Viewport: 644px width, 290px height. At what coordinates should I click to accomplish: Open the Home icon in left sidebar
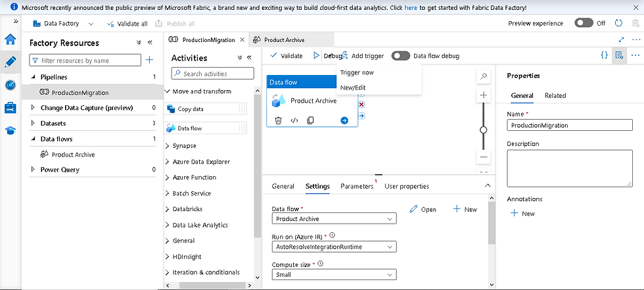point(11,38)
